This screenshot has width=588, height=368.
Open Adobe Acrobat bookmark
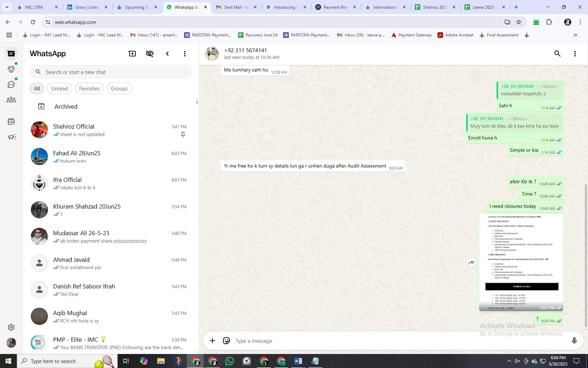point(455,35)
